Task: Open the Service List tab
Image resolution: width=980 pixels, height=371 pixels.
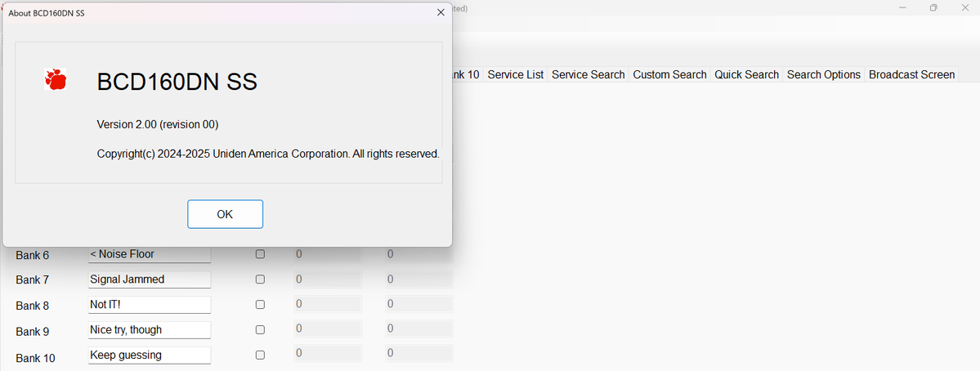Action: click(x=516, y=74)
